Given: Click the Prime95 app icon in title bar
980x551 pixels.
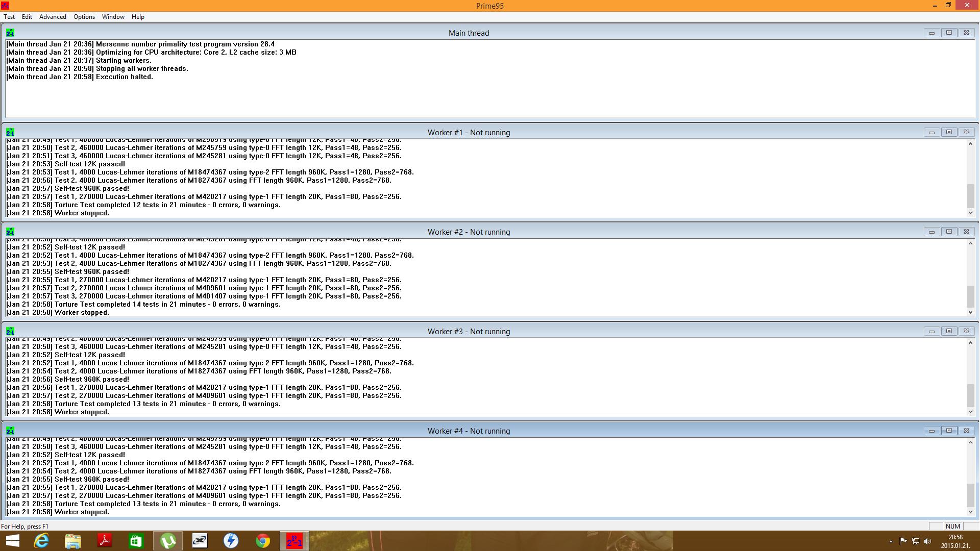Looking at the screenshot, I should (5, 5).
